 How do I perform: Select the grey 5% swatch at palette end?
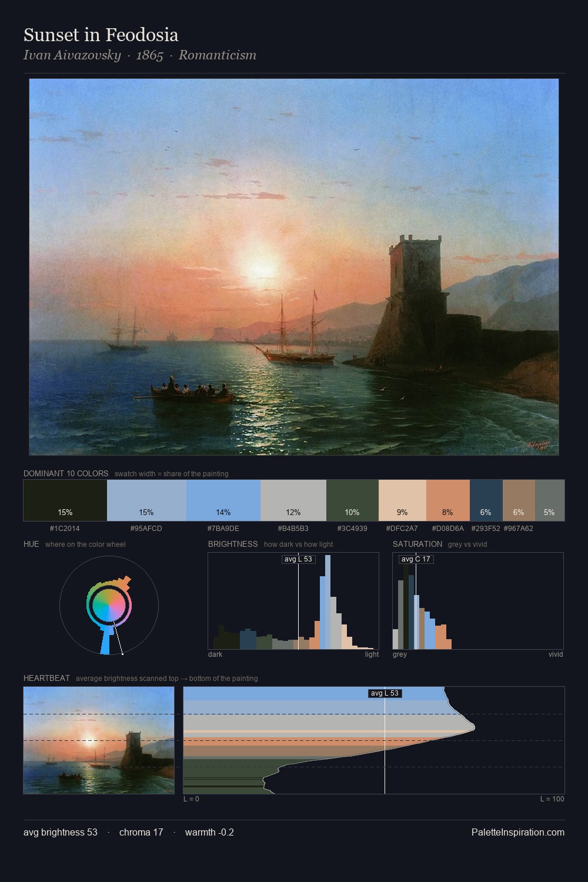[x=550, y=500]
